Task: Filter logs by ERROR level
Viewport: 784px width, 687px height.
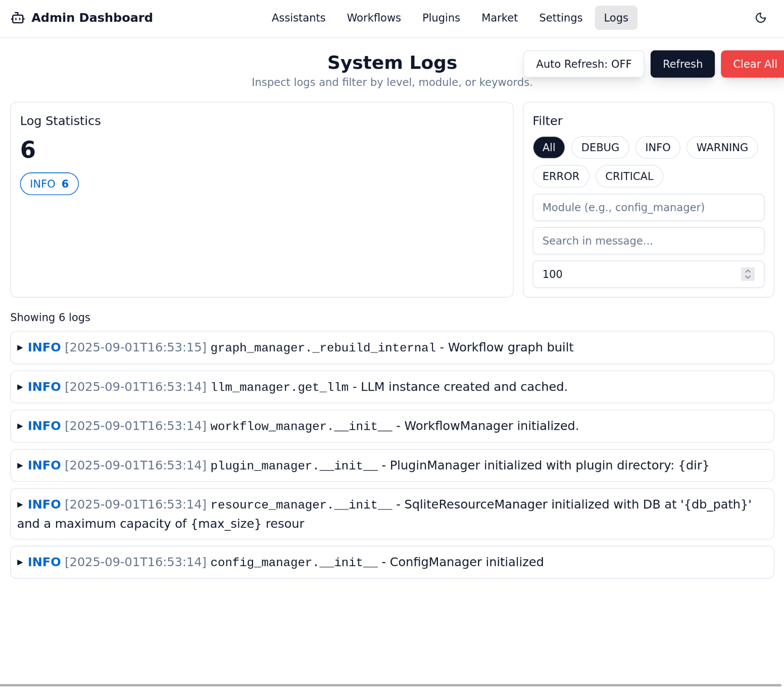Action: pos(560,176)
